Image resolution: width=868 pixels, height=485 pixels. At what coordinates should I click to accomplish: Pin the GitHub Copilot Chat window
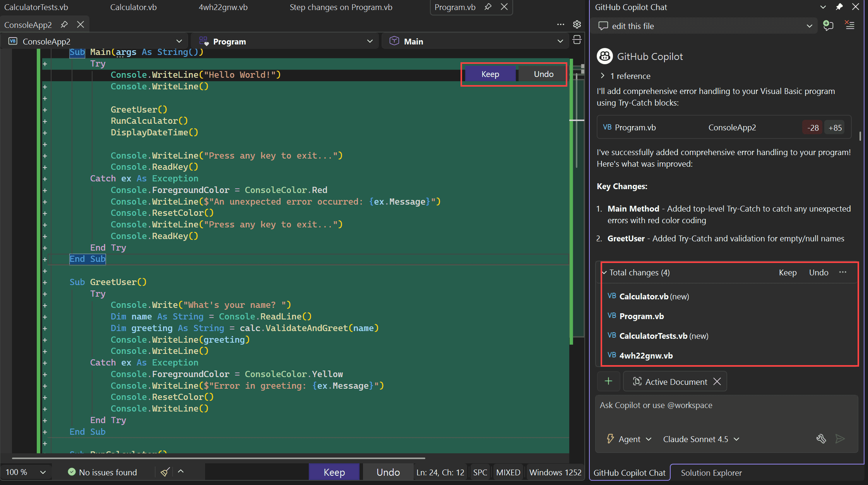(839, 7)
